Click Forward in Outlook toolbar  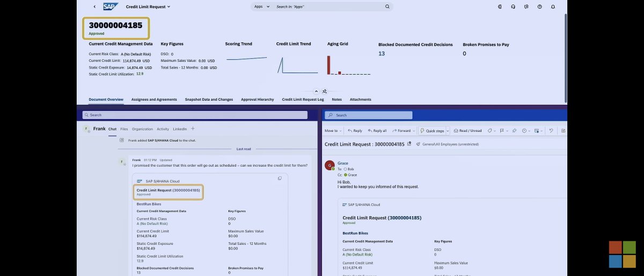401,130
